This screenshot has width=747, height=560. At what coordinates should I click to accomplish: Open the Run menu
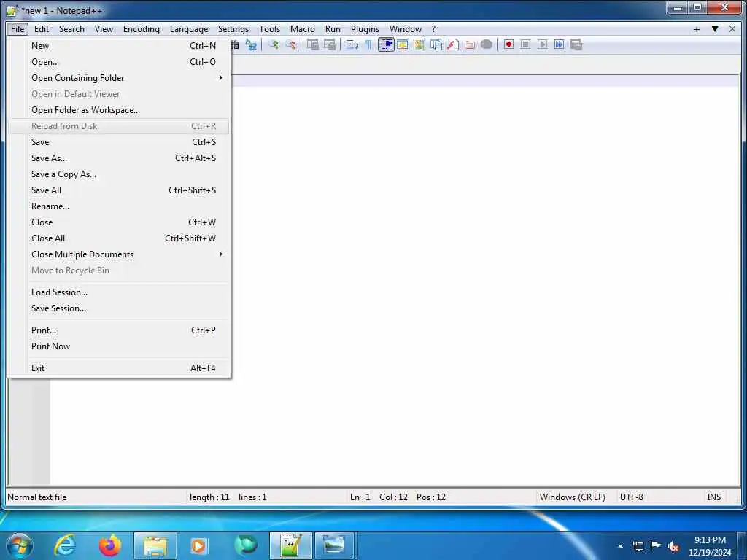pyautogui.click(x=333, y=29)
